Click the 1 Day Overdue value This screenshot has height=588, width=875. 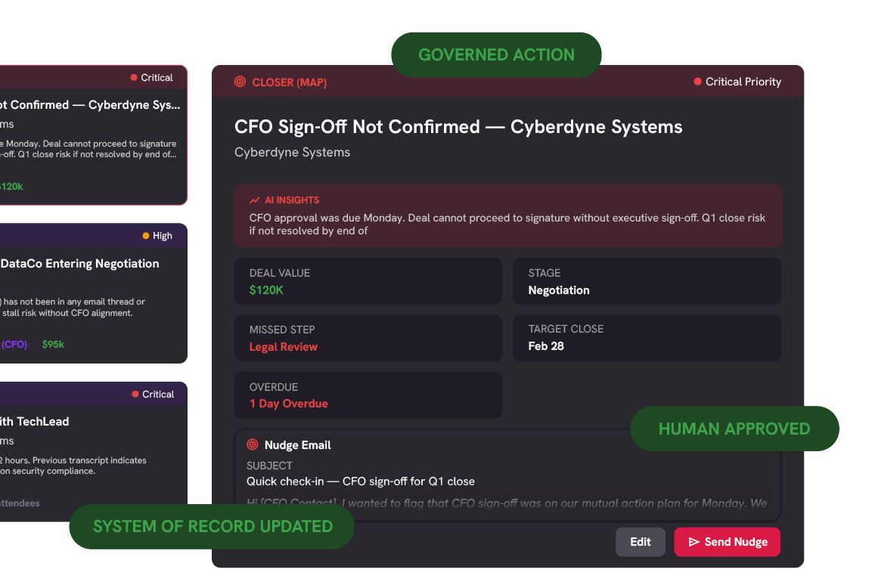288,404
